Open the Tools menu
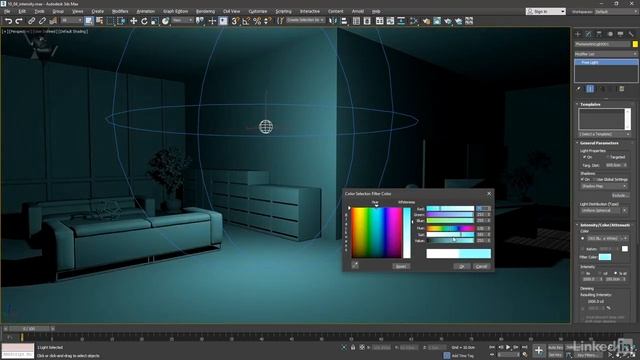The image size is (640, 360). click(x=39, y=11)
